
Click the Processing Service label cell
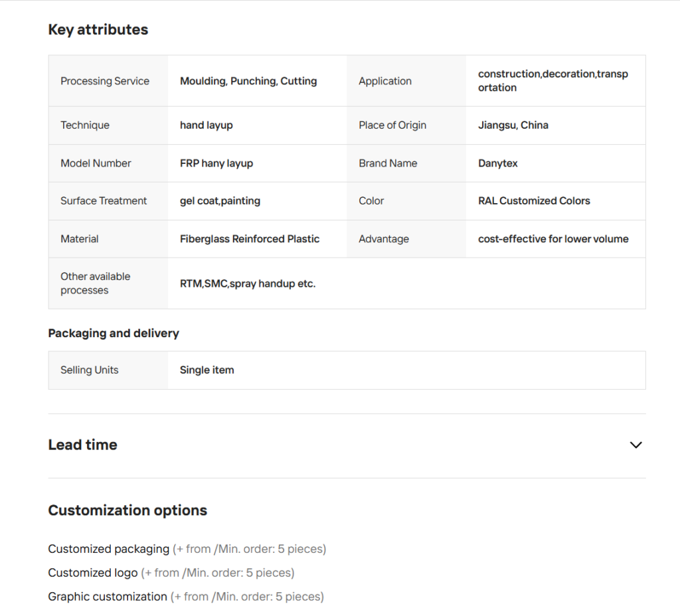tap(105, 81)
